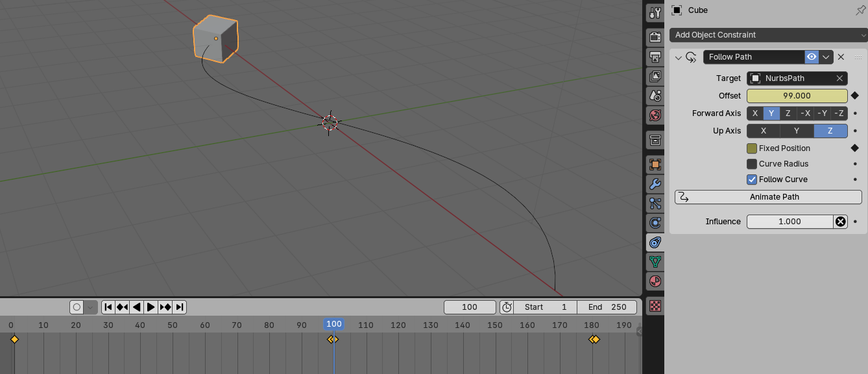The image size is (868, 374).
Task: Click the Follow Path constraint type icon
Action: click(x=691, y=57)
